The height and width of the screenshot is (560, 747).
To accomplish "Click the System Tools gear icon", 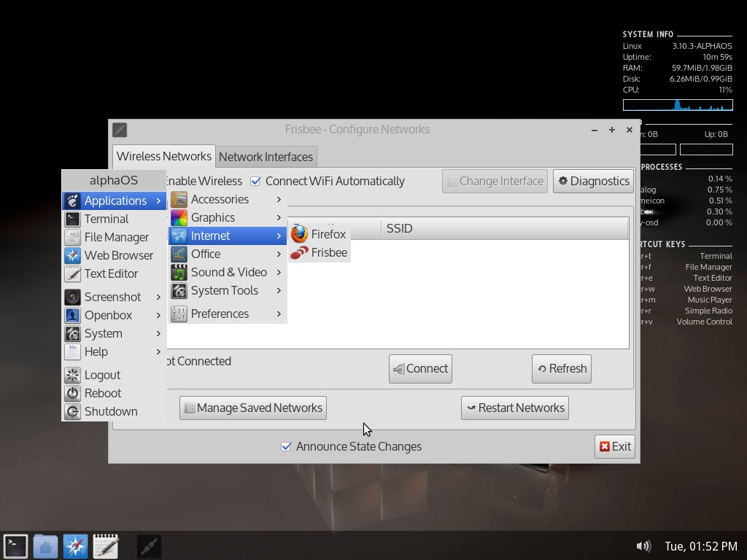I will 179,290.
